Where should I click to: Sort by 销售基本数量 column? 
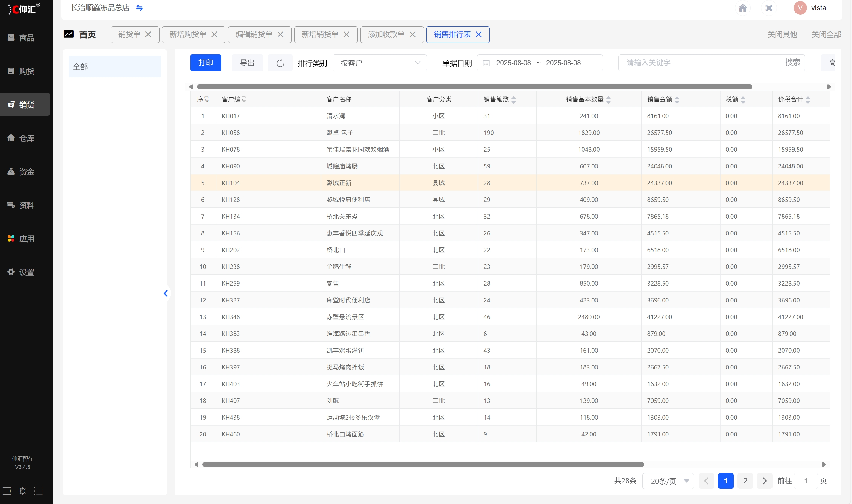(608, 100)
